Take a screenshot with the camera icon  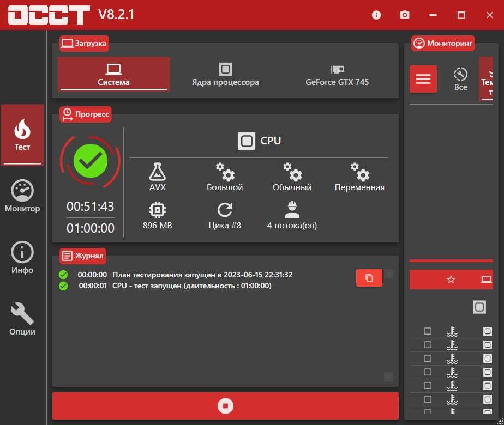coord(404,15)
